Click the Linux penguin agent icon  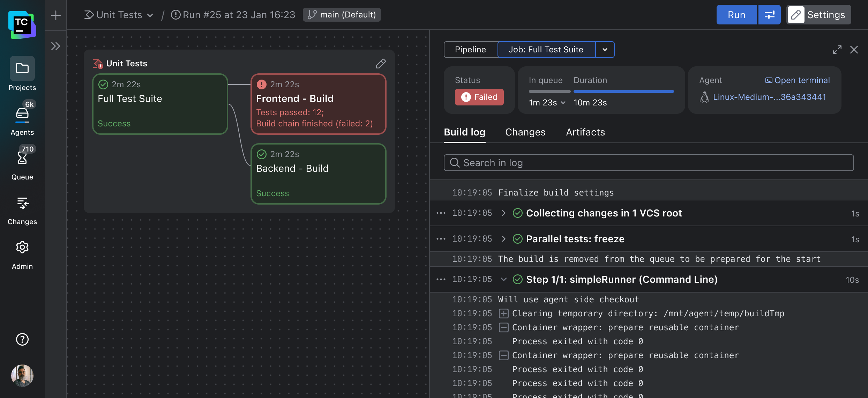[x=704, y=97]
